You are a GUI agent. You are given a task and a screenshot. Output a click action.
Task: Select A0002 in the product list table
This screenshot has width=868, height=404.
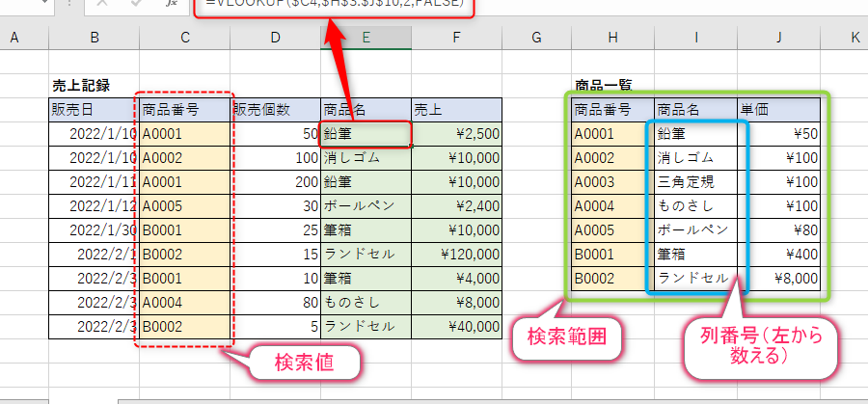click(612, 158)
